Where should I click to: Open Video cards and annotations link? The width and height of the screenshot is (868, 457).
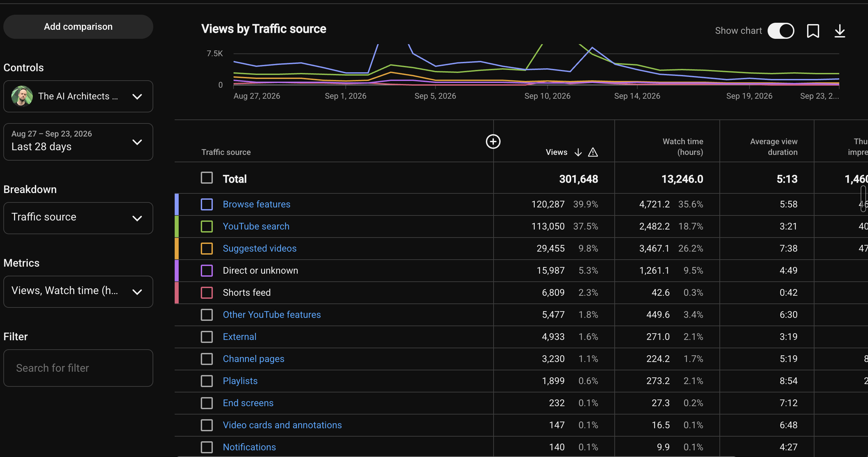[x=282, y=425]
